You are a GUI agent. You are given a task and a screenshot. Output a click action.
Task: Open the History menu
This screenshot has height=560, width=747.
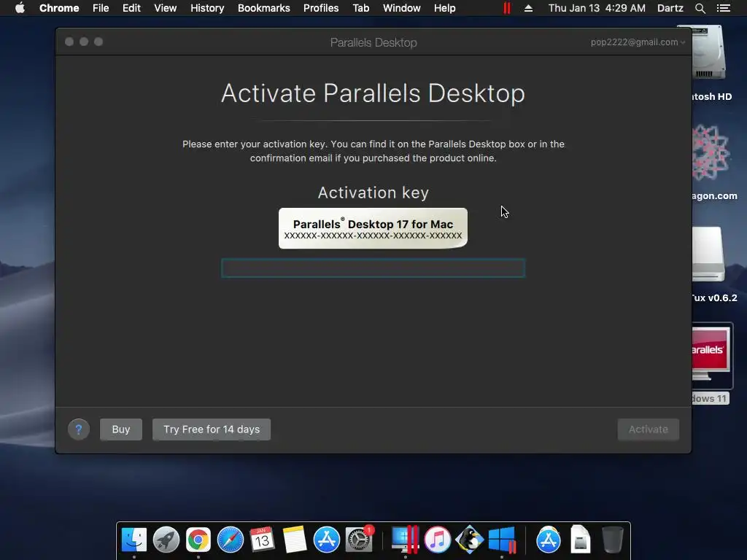pyautogui.click(x=207, y=8)
